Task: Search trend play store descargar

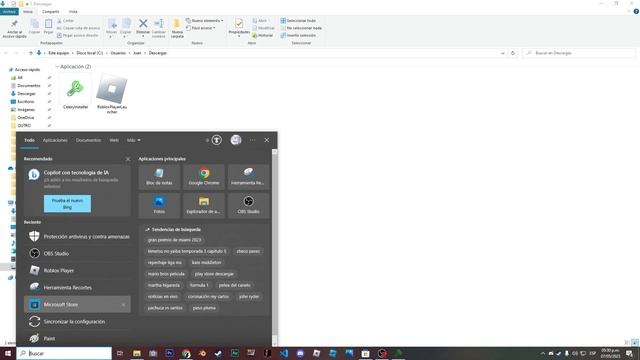Action: pos(214,274)
